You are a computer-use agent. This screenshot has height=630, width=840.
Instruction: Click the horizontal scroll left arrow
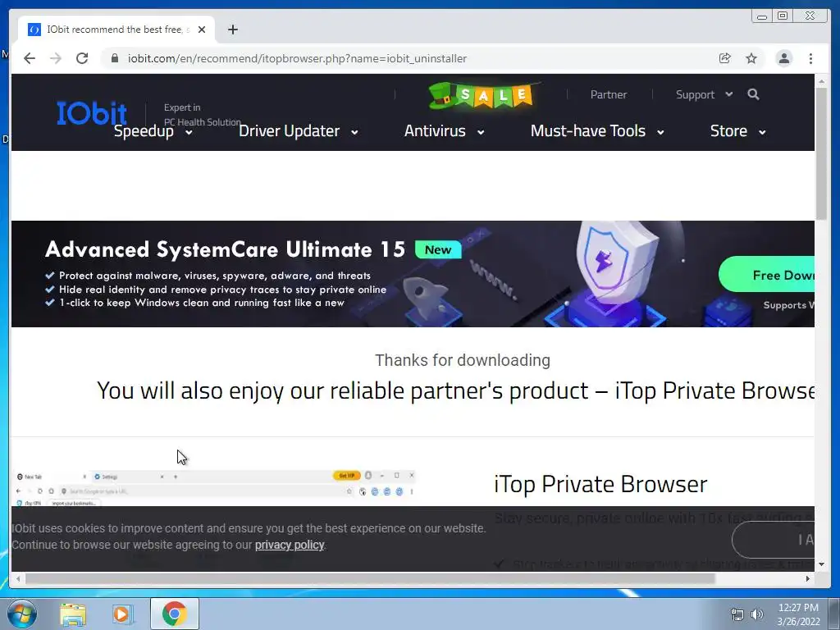pyautogui.click(x=18, y=578)
